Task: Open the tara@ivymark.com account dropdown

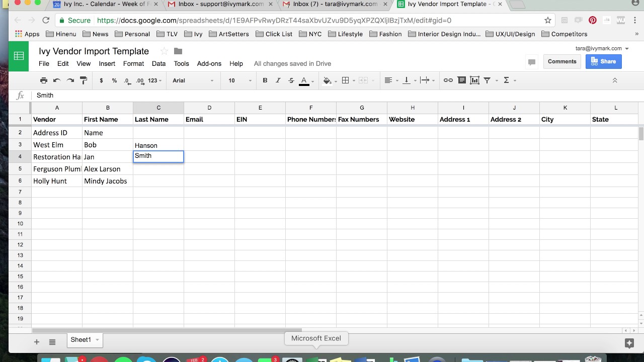Action: 602,48
